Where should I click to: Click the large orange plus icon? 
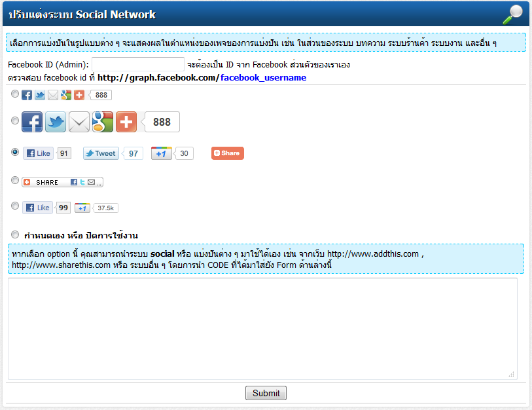coord(126,122)
